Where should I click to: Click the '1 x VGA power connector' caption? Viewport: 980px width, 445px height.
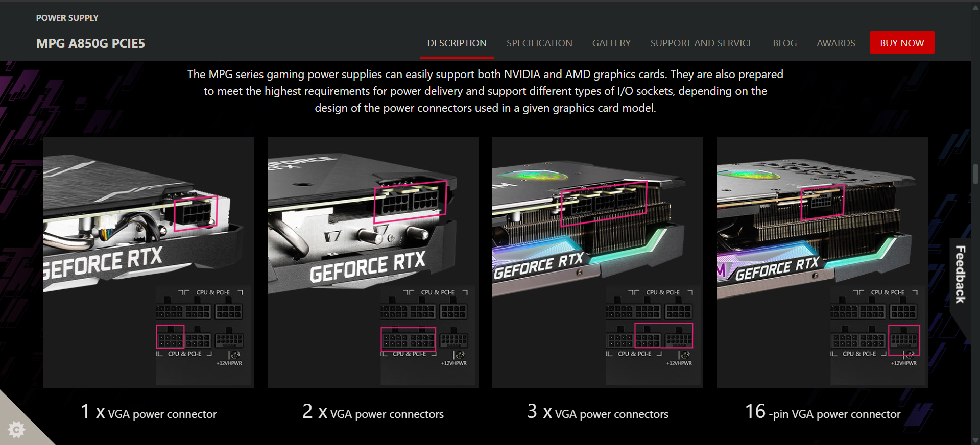149,412
